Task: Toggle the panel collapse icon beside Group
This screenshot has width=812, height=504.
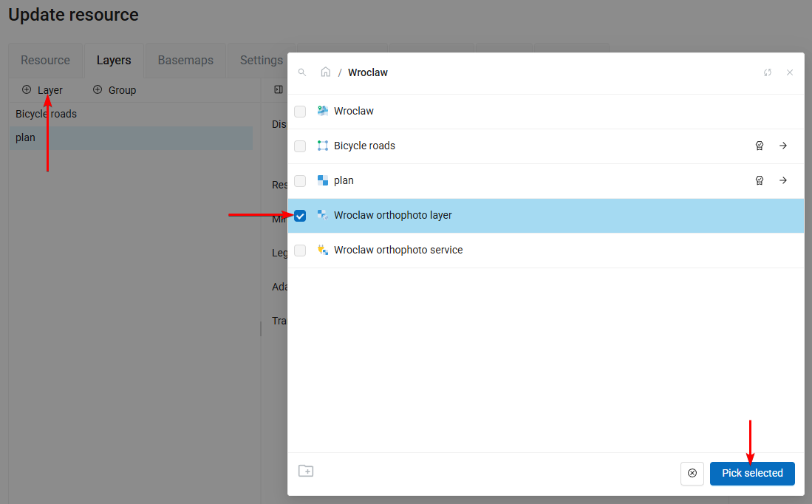Action: pyautogui.click(x=279, y=89)
